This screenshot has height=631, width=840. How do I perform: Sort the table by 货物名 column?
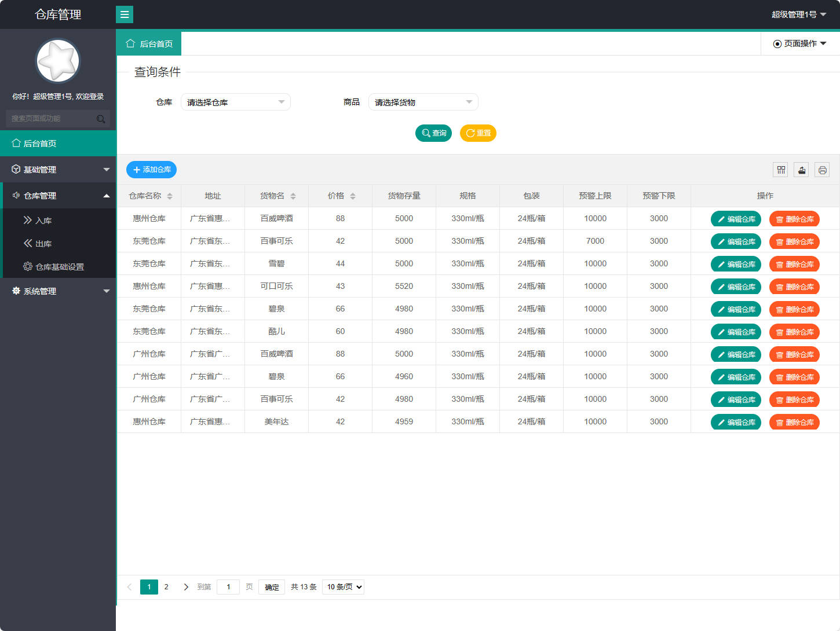tap(294, 196)
